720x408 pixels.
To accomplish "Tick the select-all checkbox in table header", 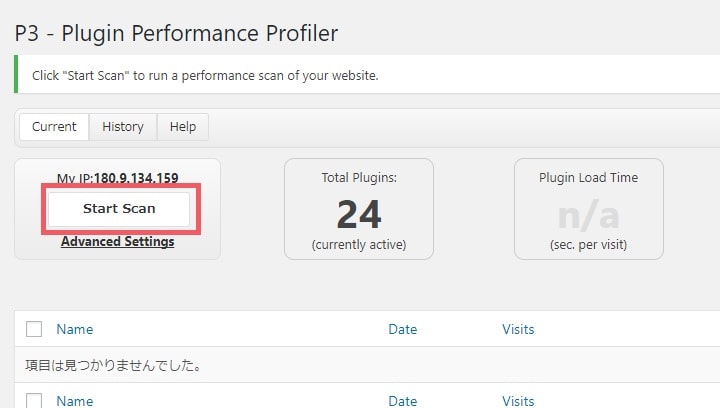I will [x=34, y=329].
